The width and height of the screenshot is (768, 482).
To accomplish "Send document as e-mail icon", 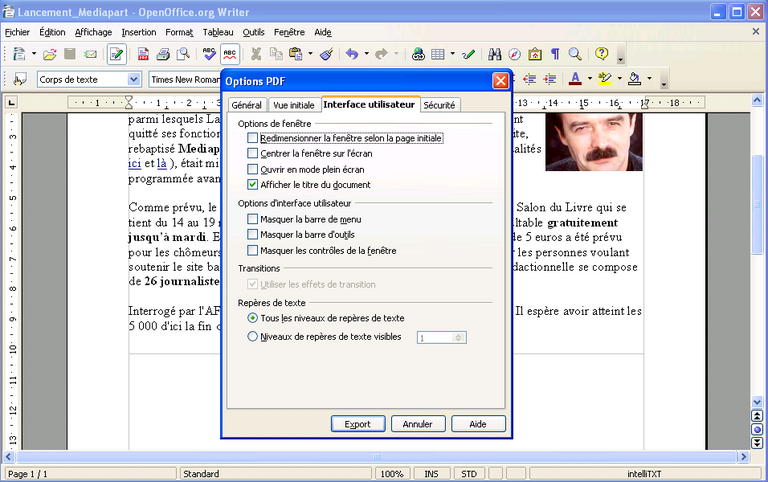I will point(90,54).
